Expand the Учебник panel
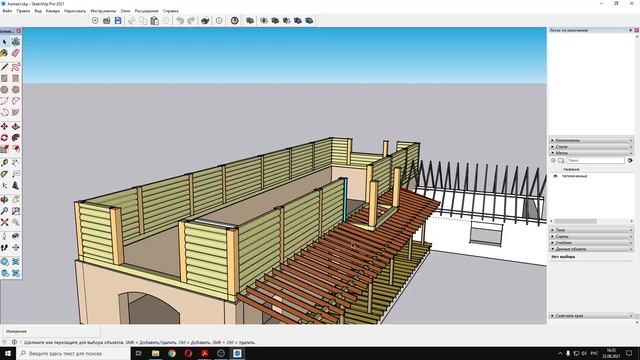640x360 pixels. tap(591, 242)
